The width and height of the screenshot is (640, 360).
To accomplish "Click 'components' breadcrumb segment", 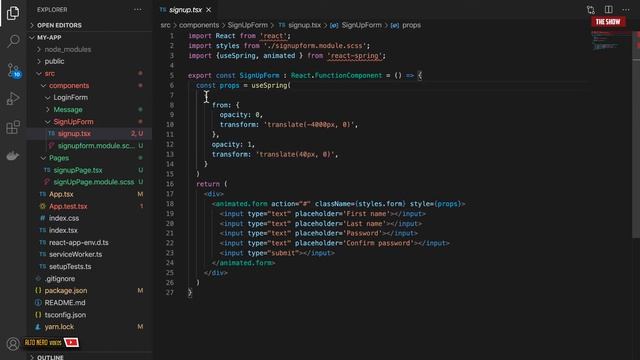I will (199, 25).
